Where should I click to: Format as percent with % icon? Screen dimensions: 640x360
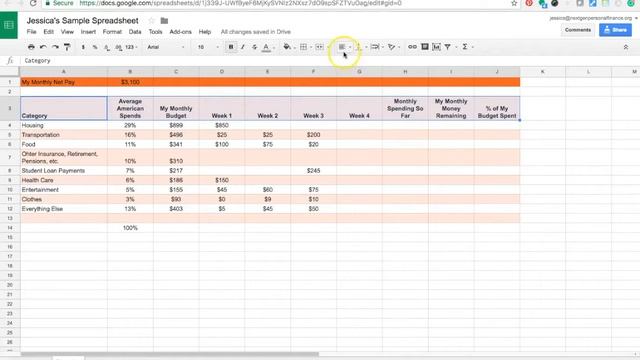[x=95, y=47]
